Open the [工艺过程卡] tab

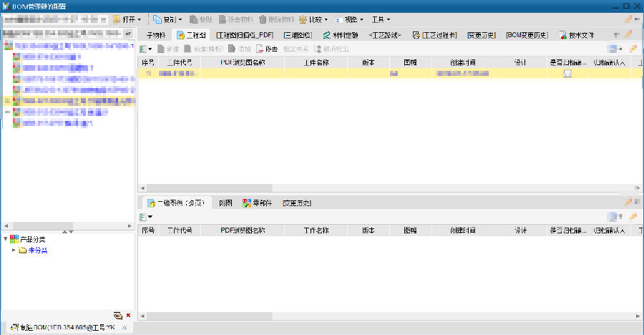pos(434,35)
